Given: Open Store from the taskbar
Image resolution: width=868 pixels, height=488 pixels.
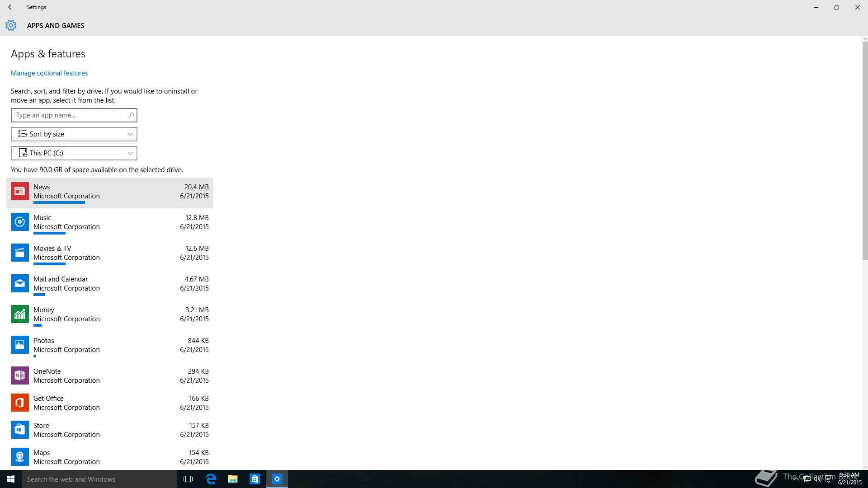Looking at the screenshot, I should [x=255, y=479].
